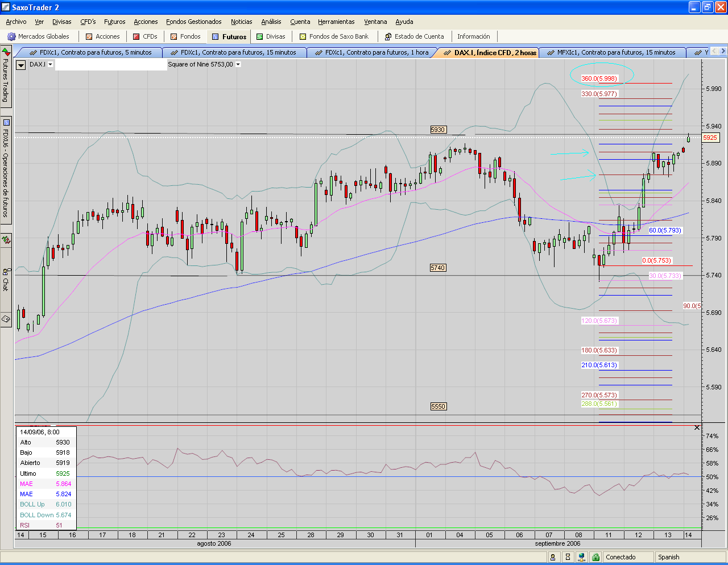Click the 5925 current price marker

pyautogui.click(x=710, y=138)
